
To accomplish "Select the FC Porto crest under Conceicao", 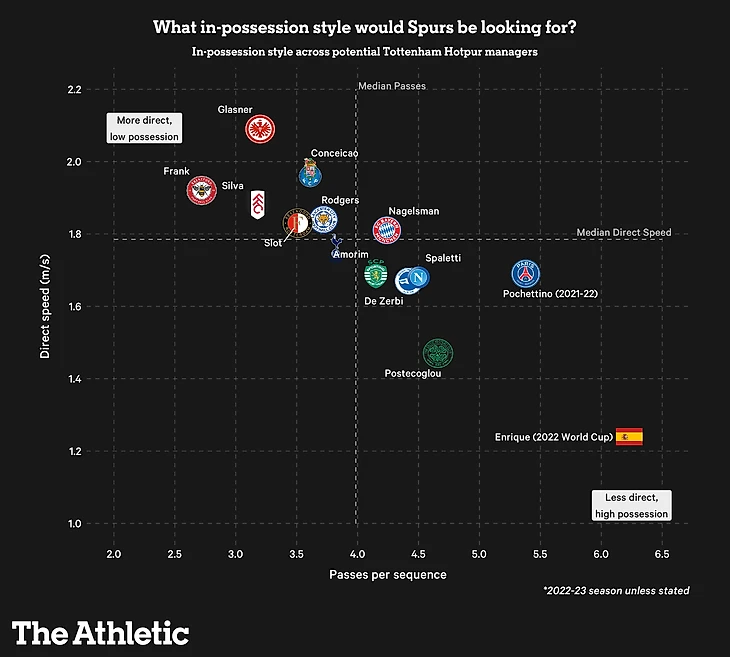I will coord(310,173).
